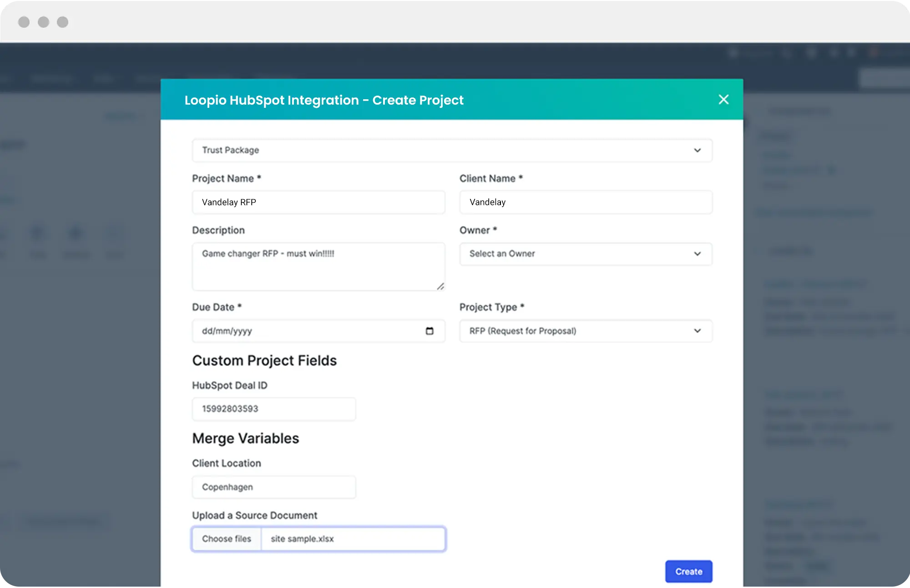Select the HubSpot Deal ID field

click(x=273, y=409)
